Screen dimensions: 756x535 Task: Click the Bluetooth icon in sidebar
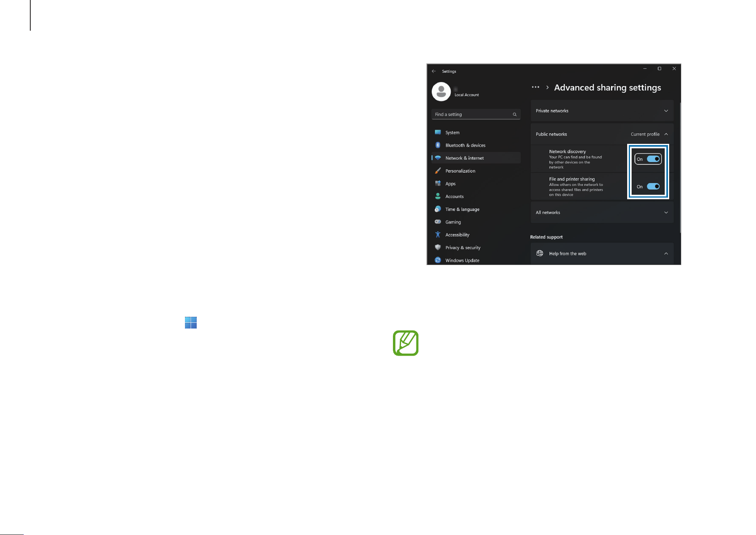tap(438, 145)
